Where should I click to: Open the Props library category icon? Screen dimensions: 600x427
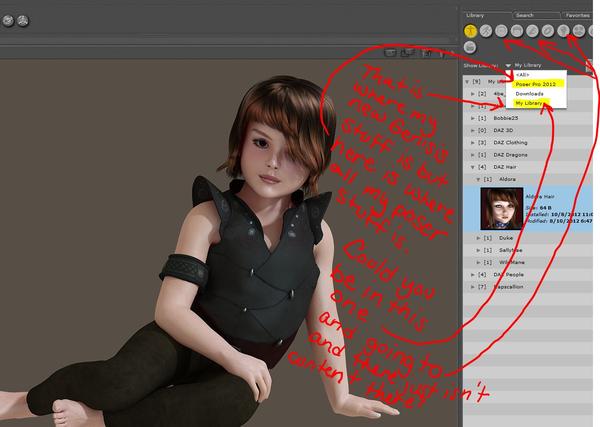pyautogui.click(x=548, y=31)
